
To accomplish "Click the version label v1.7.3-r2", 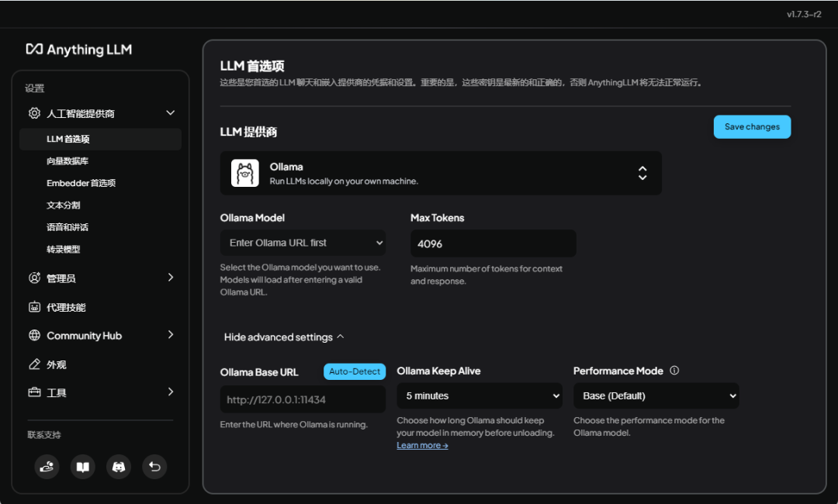I will click(x=804, y=15).
